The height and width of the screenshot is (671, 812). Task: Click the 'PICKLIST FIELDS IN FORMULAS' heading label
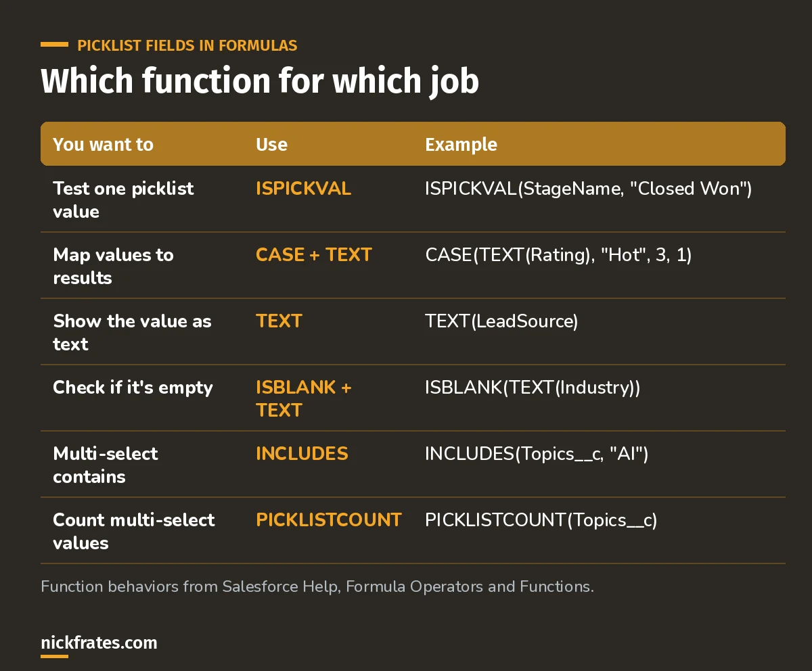(187, 45)
